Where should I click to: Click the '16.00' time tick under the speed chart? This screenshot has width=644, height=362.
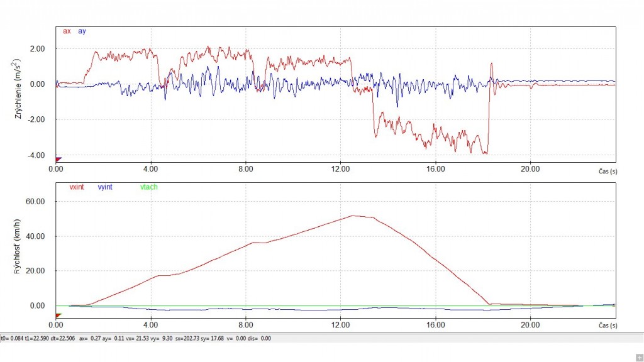(435, 325)
